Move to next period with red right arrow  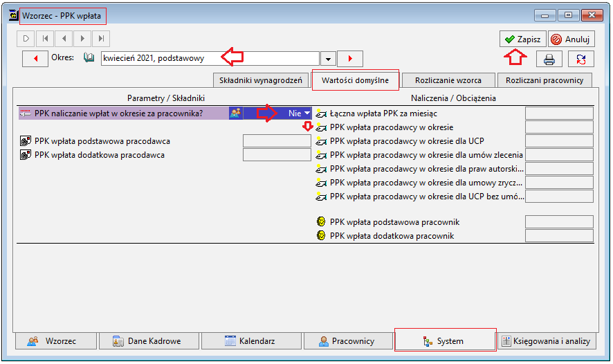[350, 59]
